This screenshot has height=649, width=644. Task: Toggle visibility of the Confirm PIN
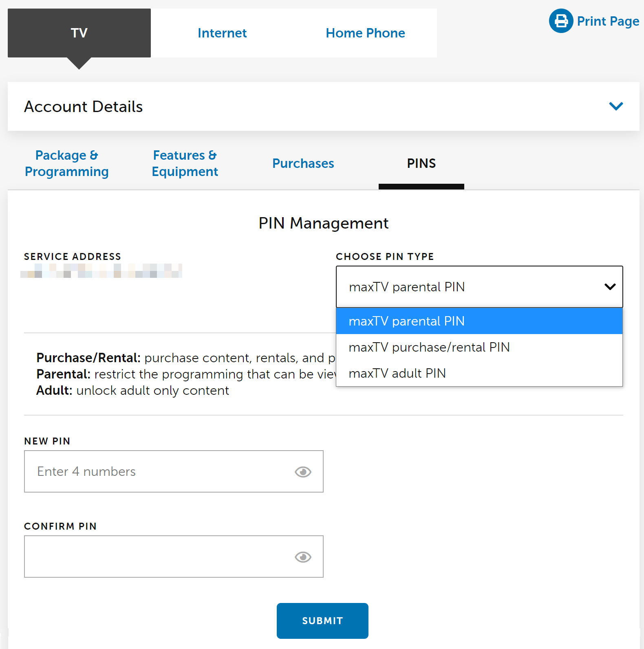click(x=303, y=557)
